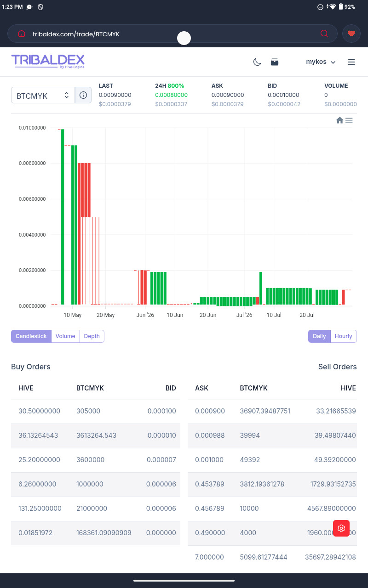Open the chart export menu icon
This screenshot has width=368, height=588.
(x=349, y=120)
